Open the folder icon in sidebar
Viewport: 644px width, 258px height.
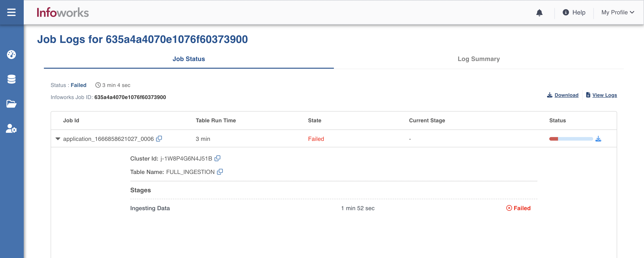click(11, 104)
